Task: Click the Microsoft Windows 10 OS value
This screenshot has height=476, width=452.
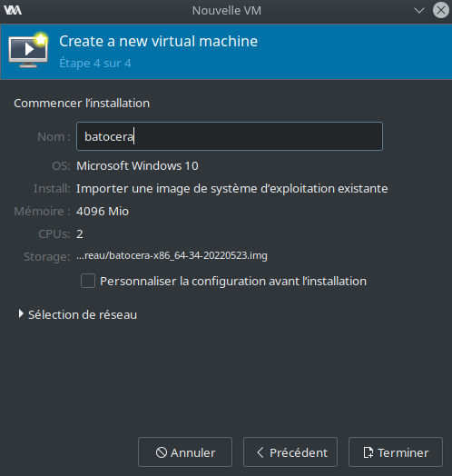Action: [137, 165]
